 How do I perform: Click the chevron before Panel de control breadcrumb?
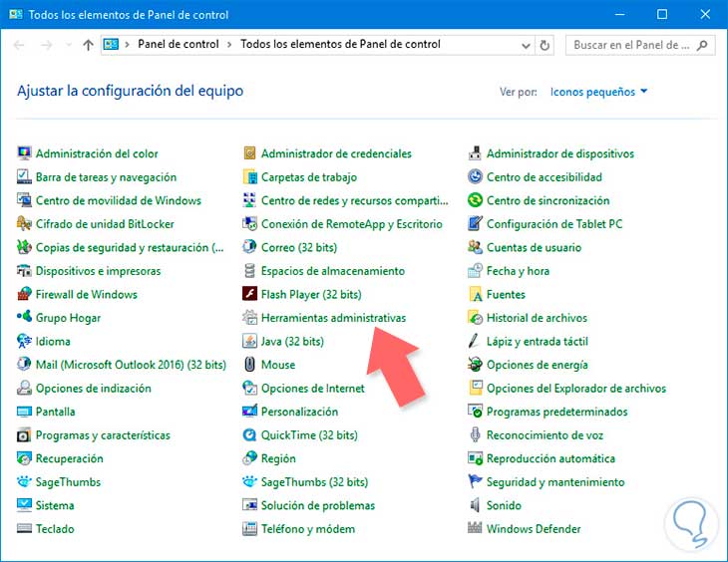point(127,45)
